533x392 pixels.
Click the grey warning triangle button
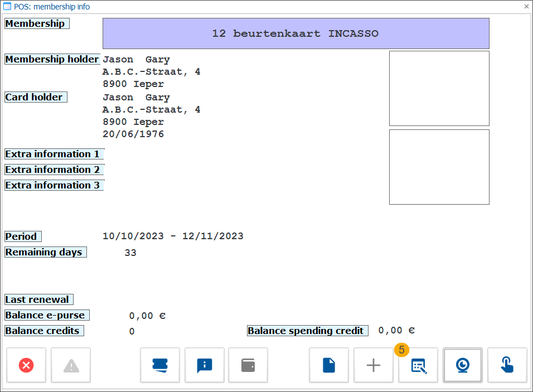coord(71,365)
